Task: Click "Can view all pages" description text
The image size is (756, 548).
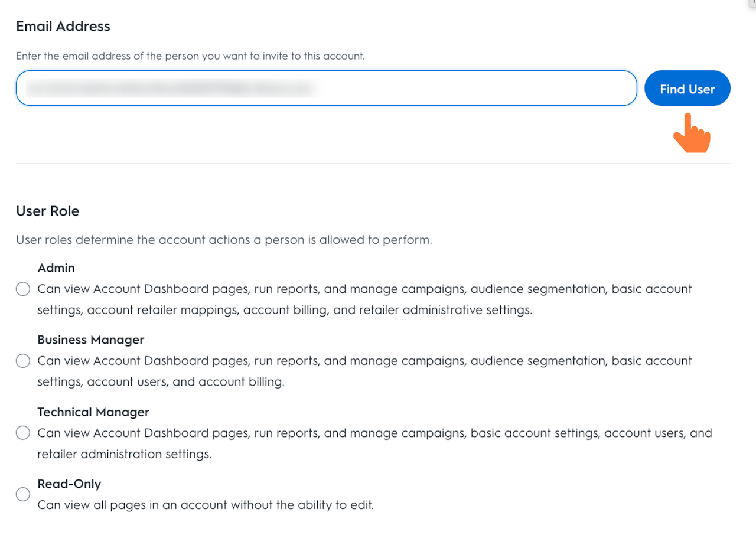Action: click(206, 505)
